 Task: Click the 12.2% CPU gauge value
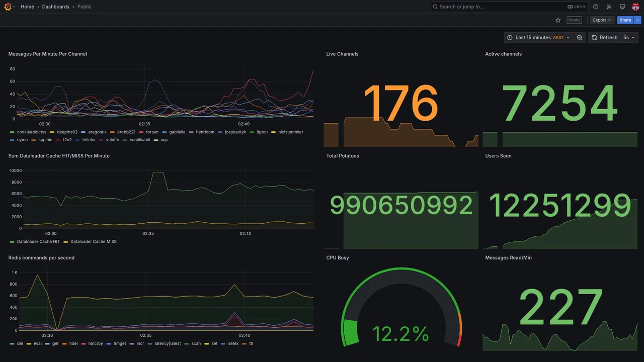(401, 334)
